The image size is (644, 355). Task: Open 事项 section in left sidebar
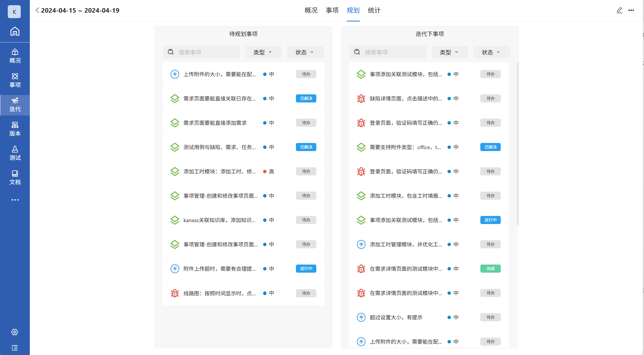click(15, 80)
